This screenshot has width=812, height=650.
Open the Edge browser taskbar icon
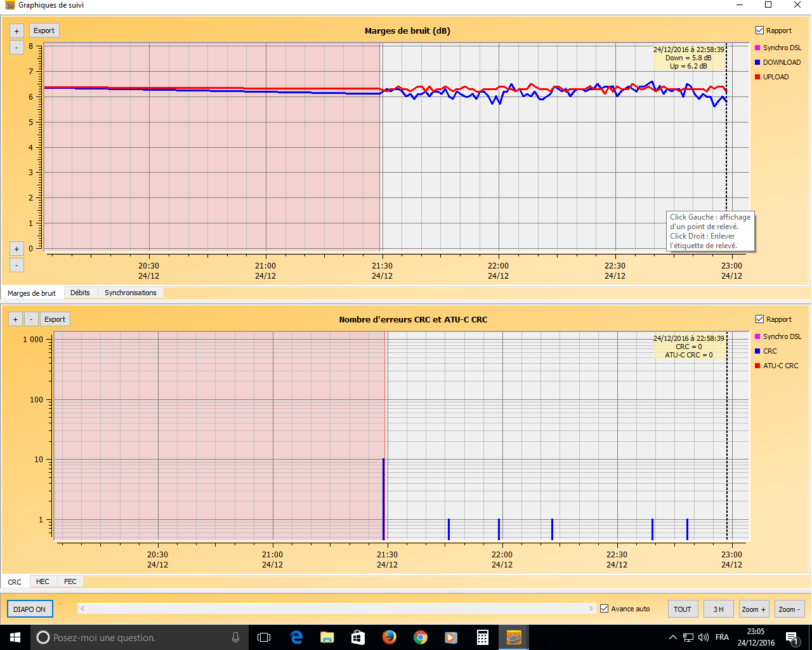coord(296,637)
